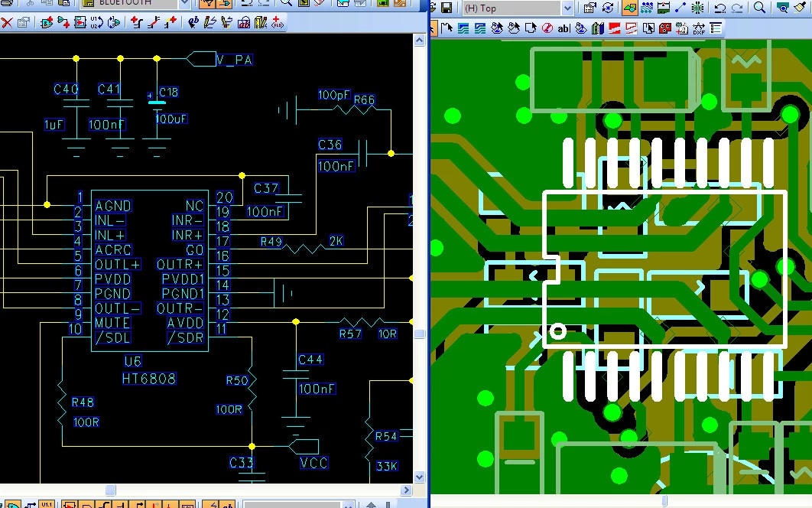
Task: Select the V_PA off-page label in schematic
Action: pyautogui.click(x=235, y=60)
